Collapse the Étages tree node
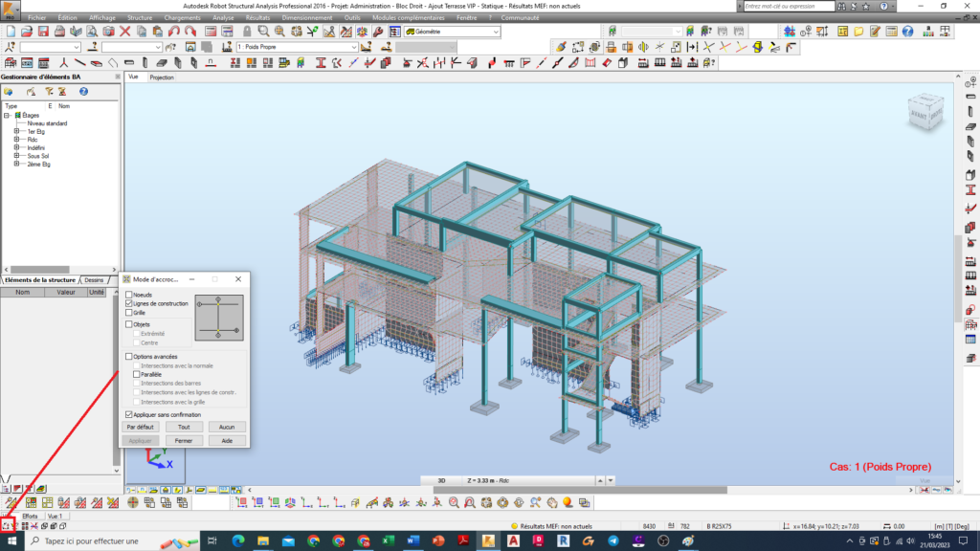This screenshot has height=551, width=980. (6, 116)
